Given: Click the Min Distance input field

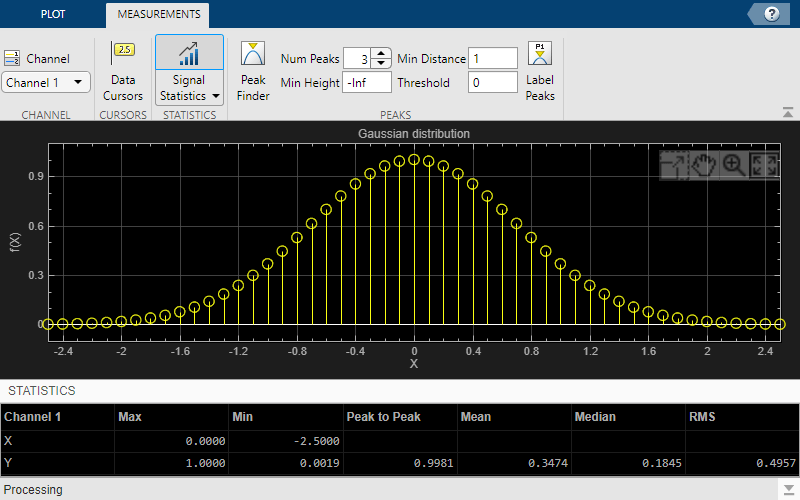Looking at the screenshot, I should [x=492, y=59].
